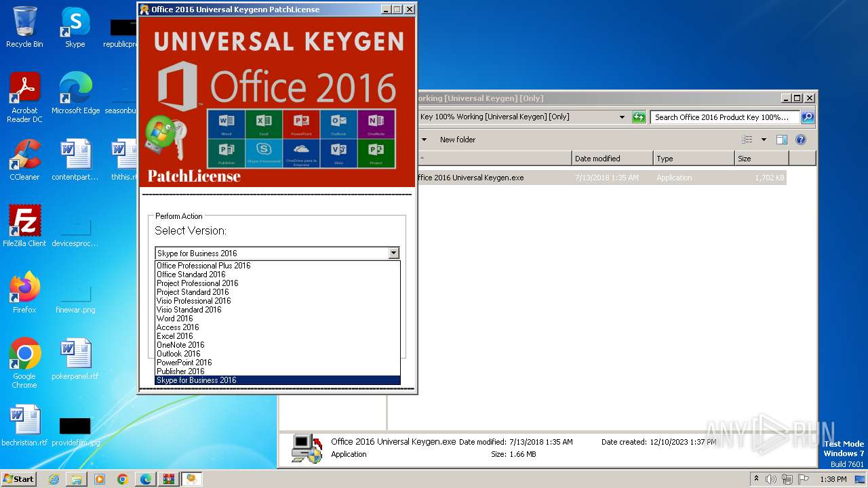
Task: Select Project Professional 2016 from list
Action: (x=277, y=283)
